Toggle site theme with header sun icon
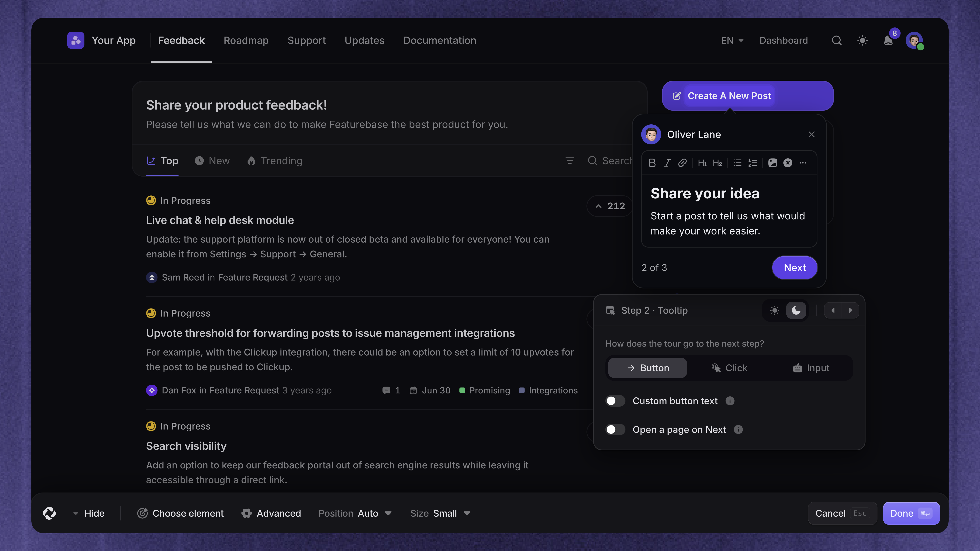980x551 pixels. [x=862, y=40]
